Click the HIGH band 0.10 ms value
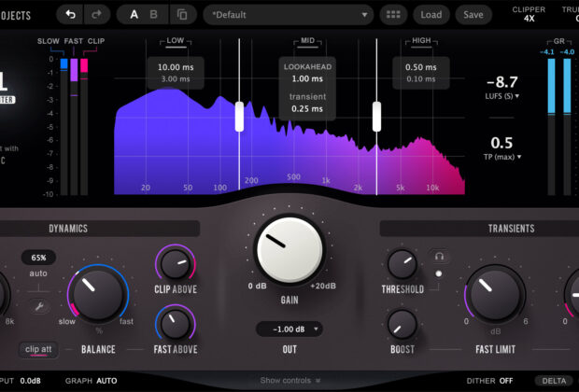The width and height of the screenshot is (579, 392). 421,79
